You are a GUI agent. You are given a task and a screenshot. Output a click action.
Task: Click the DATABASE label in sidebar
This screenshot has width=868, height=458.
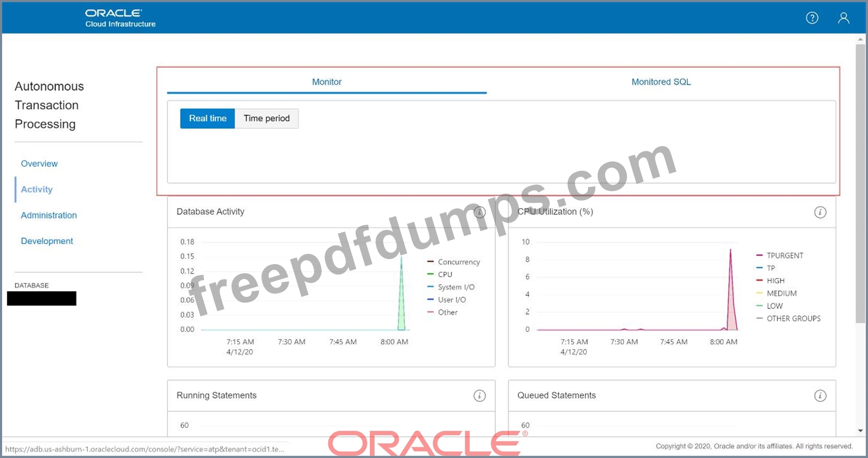pyautogui.click(x=32, y=285)
